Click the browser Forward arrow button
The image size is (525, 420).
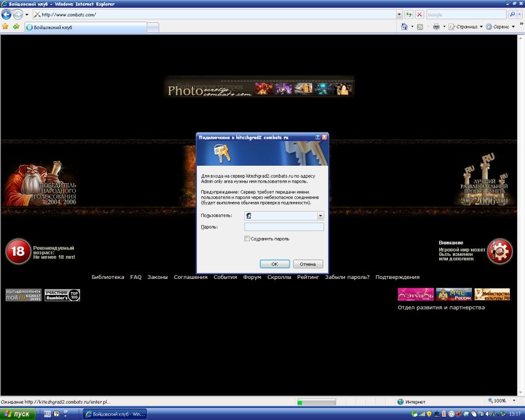pyautogui.click(x=17, y=14)
